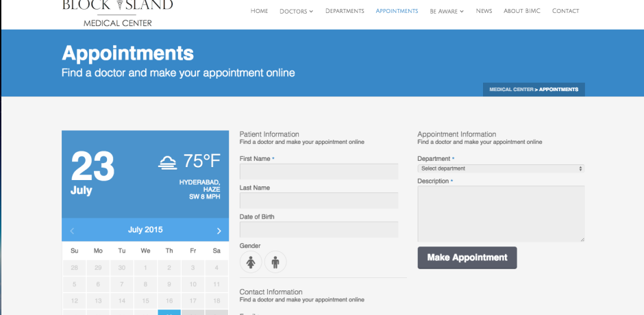Open the Departments page
This screenshot has width=644, height=315.
tap(345, 11)
